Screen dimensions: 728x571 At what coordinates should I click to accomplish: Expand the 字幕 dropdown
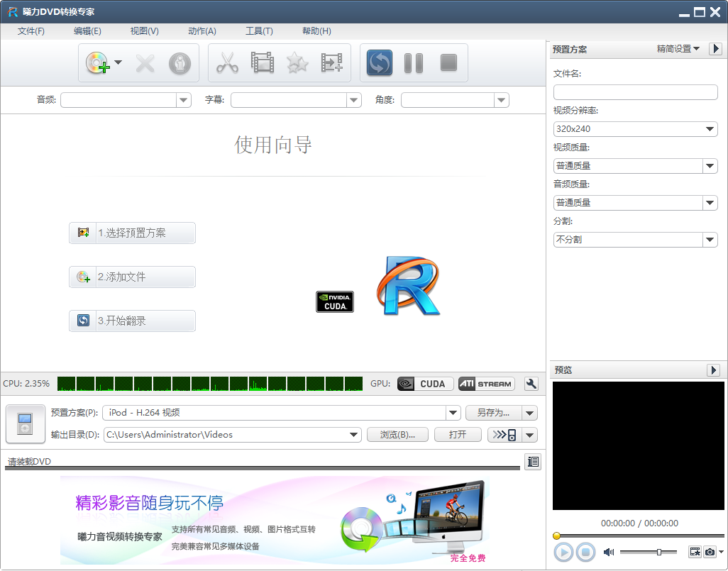pos(354,100)
